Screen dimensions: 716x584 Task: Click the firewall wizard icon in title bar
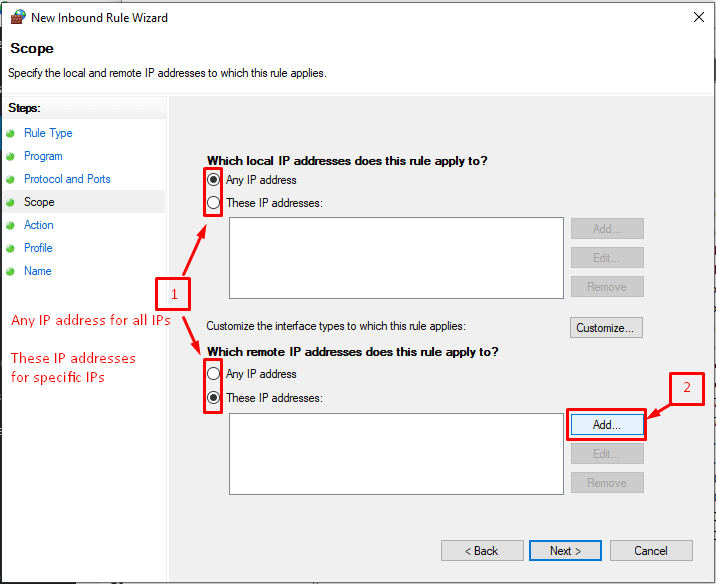(18, 17)
